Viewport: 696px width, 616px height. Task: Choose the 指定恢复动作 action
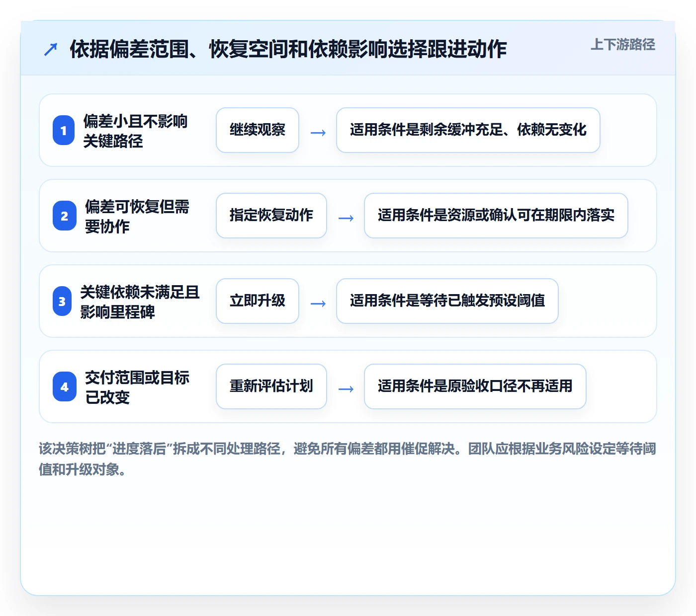coord(271,216)
